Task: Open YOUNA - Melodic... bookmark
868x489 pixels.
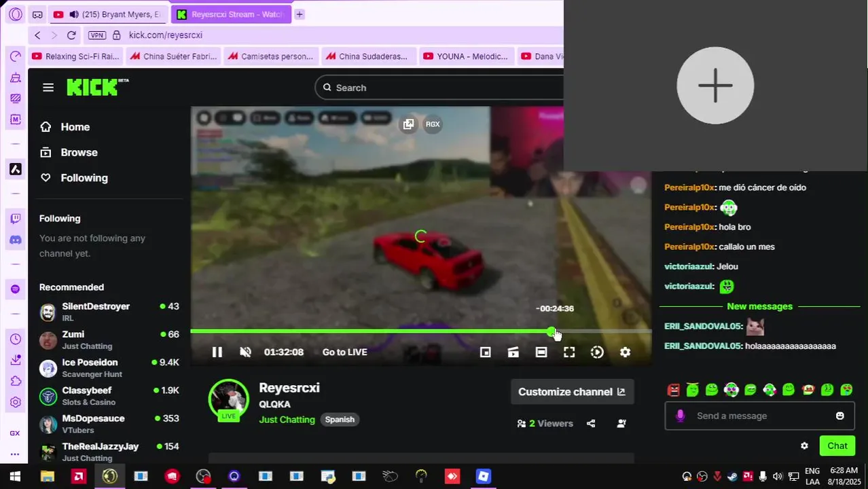Action: (x=466, y=56)
